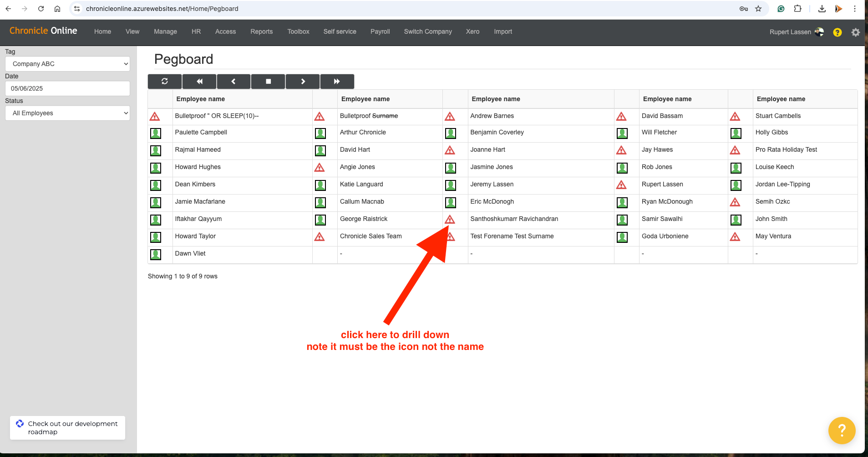Image resolution: width=868 pixels, height=457 pixels.
Task: Open the Reports menu
Action: coord(261,31)
